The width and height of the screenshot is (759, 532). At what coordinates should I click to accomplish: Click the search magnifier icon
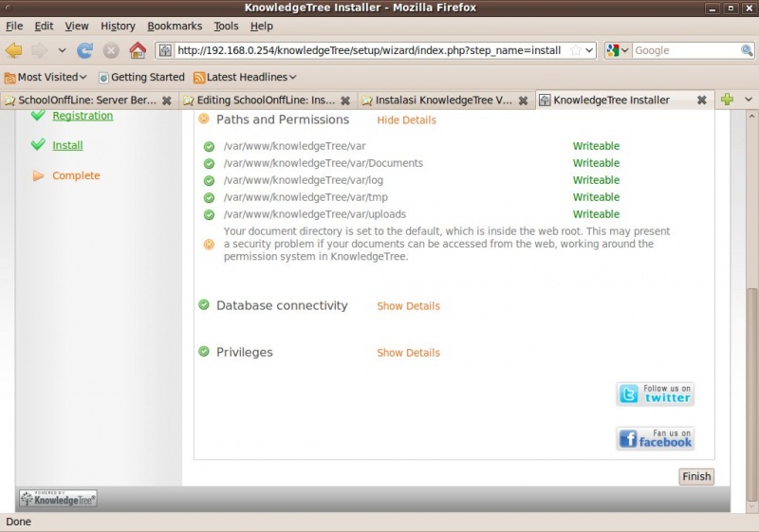(747, 50)
